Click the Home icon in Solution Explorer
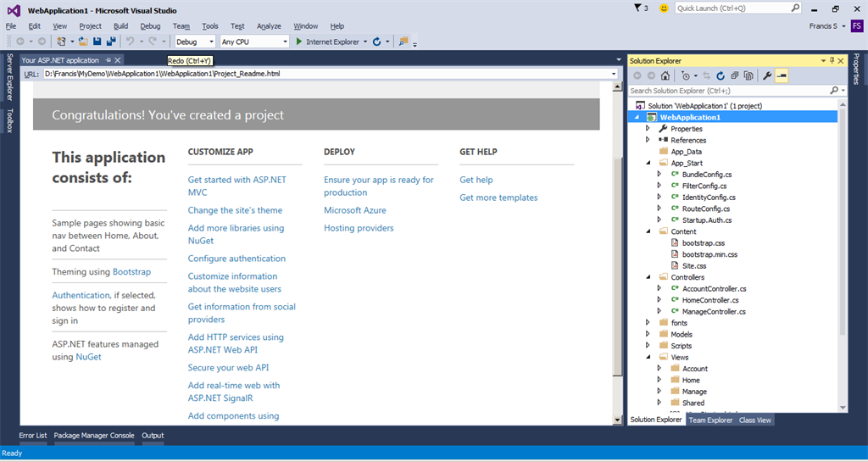 tap(665, 75)
